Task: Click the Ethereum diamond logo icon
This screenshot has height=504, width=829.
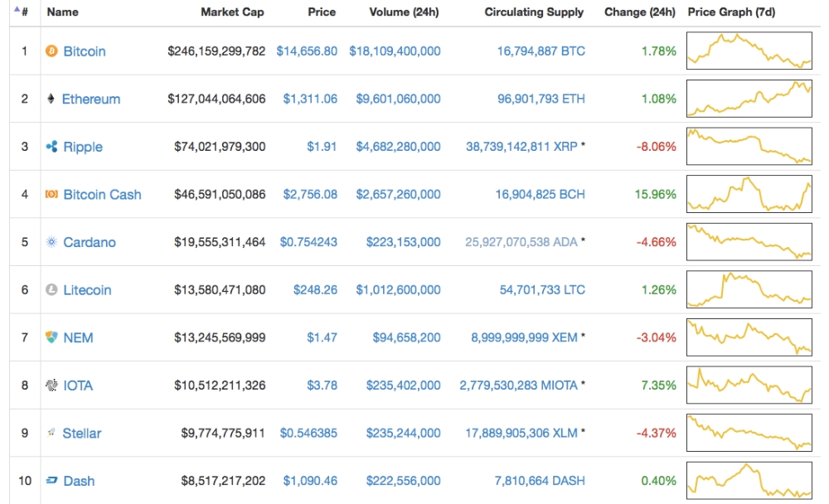Action: point(51,99)
